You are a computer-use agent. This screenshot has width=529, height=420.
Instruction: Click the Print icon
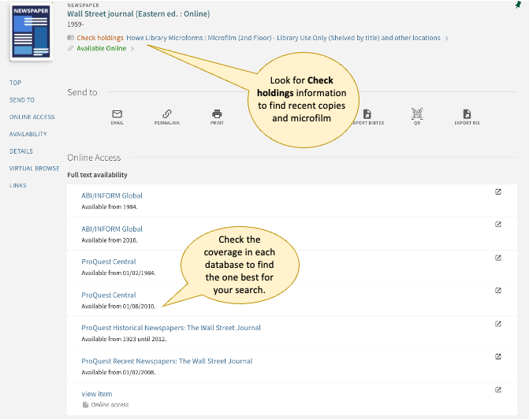(x=217, y=115)
